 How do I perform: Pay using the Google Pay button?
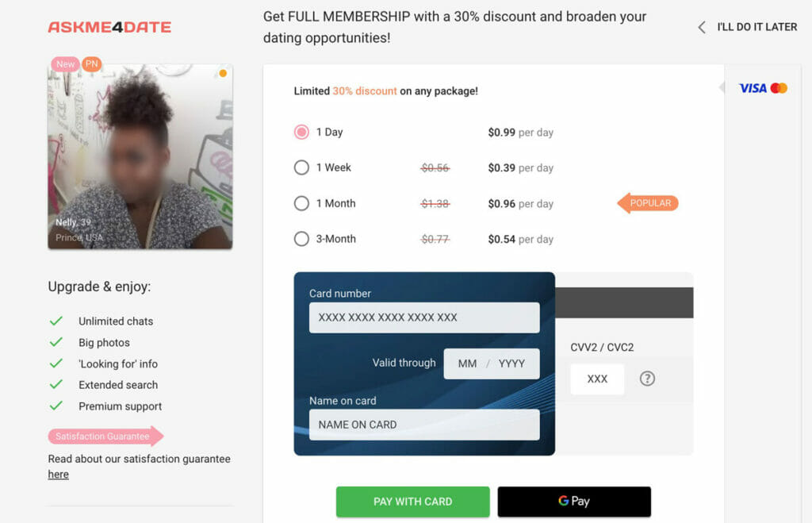click(574, 502)
